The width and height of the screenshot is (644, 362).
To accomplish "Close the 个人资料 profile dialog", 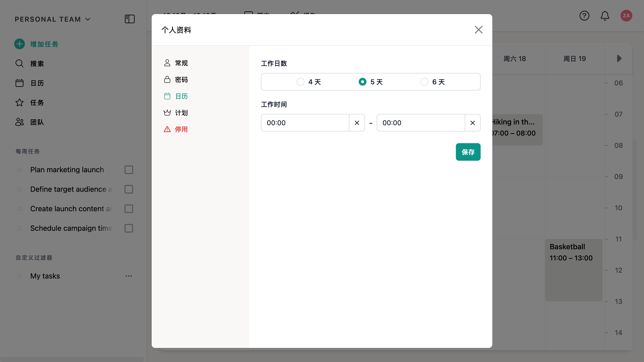I will [x=478, y=30].
